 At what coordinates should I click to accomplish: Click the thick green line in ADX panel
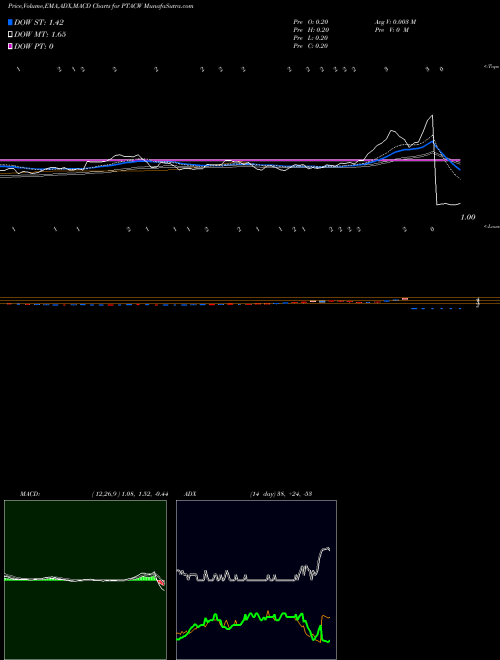tap(253, 616)
